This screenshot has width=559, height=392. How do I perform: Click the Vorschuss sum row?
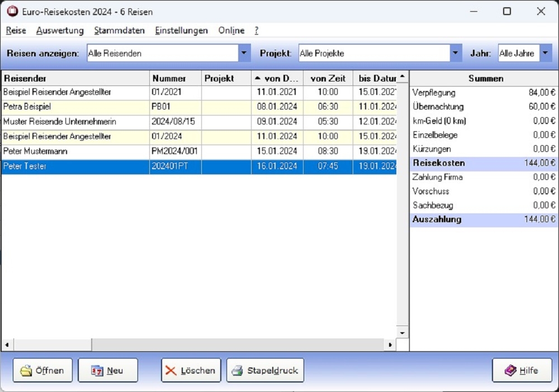484,192
